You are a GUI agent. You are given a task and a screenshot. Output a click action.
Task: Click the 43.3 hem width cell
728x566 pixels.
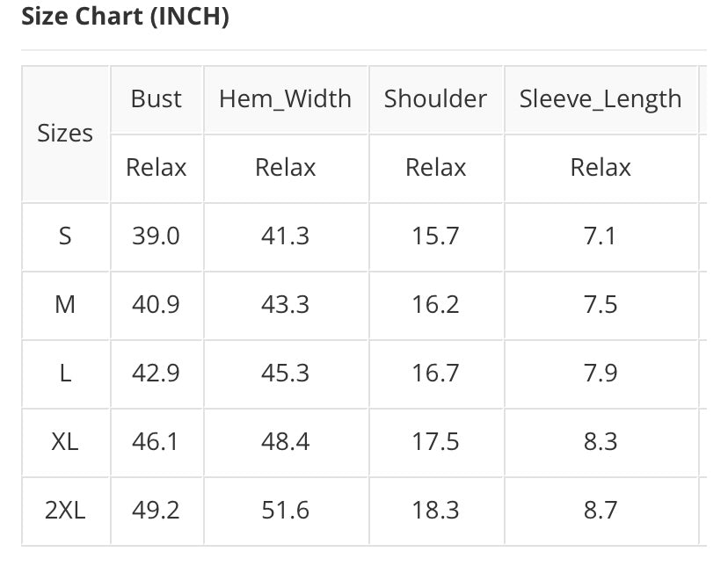[x=285, y=304]
